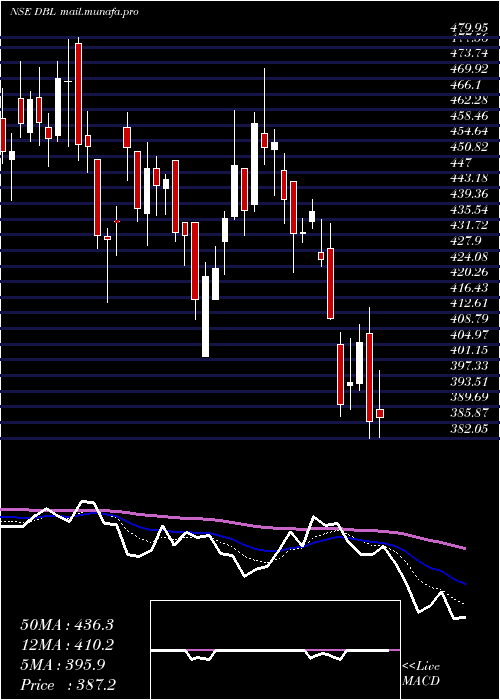Select the 401.15 price axis label

coord(469,350)
